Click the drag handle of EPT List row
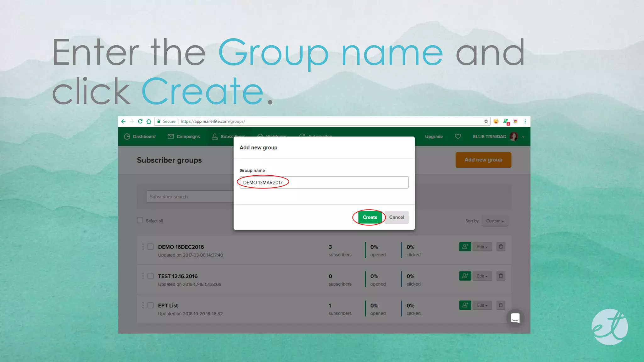 pyautogui.click(x=143, y=305)
